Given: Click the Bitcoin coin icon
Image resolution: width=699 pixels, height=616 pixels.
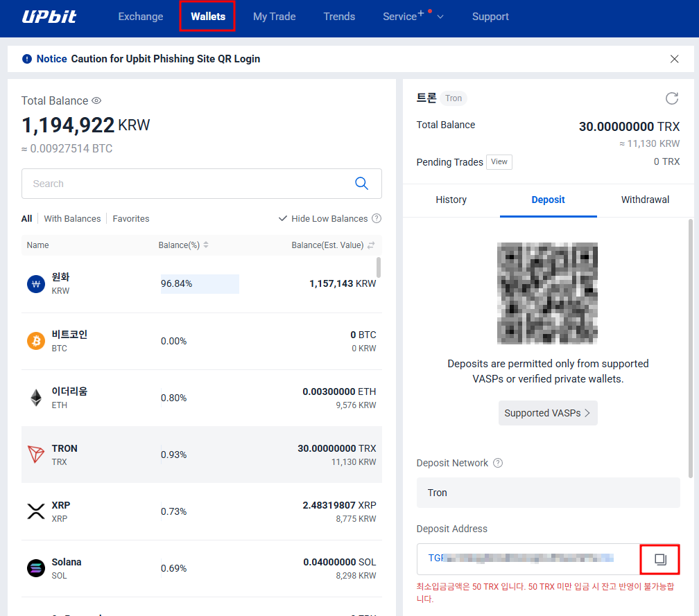Looking at the screenshot, I should coord(35,341).
